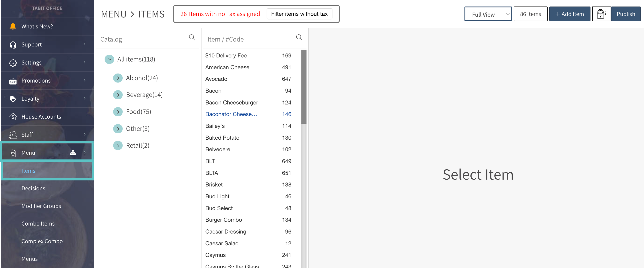Collapse the All items category

[109, 59]
